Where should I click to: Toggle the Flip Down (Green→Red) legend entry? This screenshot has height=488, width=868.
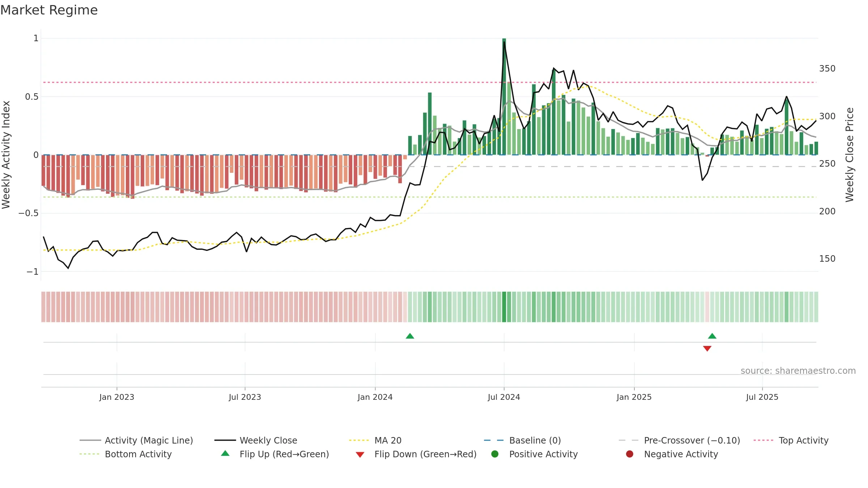[x=416, y=454]
